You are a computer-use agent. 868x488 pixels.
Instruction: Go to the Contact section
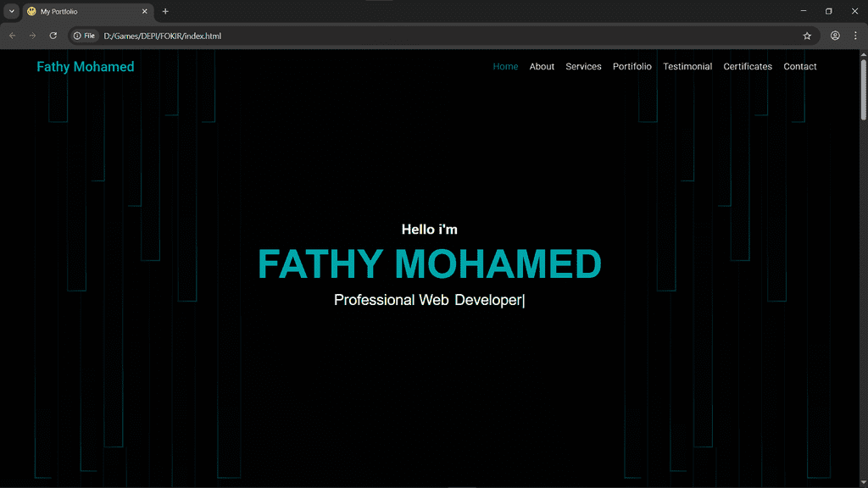point(800,66)
